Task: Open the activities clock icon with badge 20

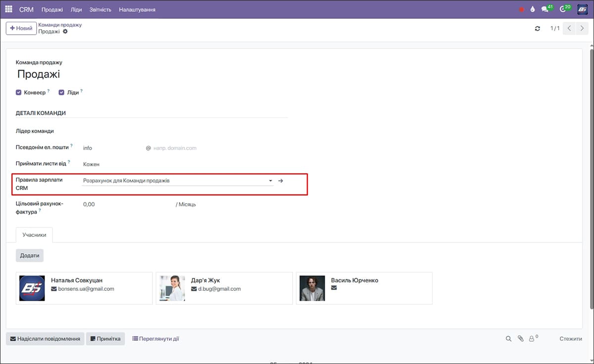Action: pyautogui.click(x=563, y=9)
